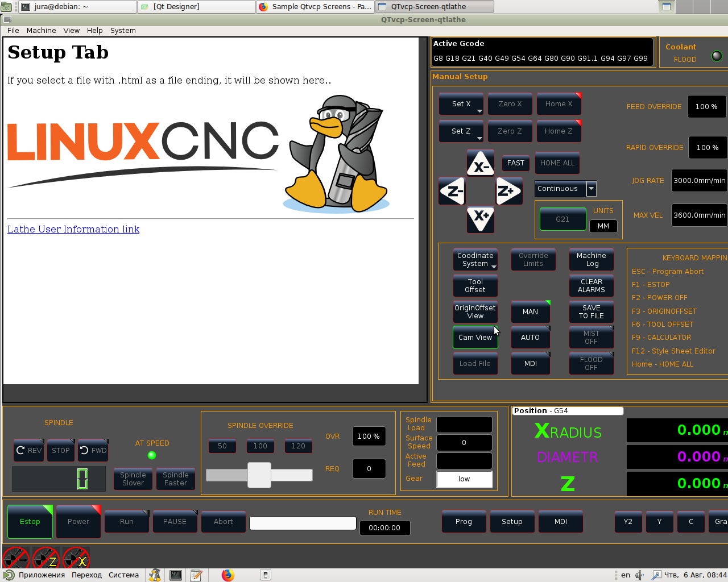Click the spindle override slider handle
Image resolution: width=728 pixels, height=582 pixels.
click(259, 475)
